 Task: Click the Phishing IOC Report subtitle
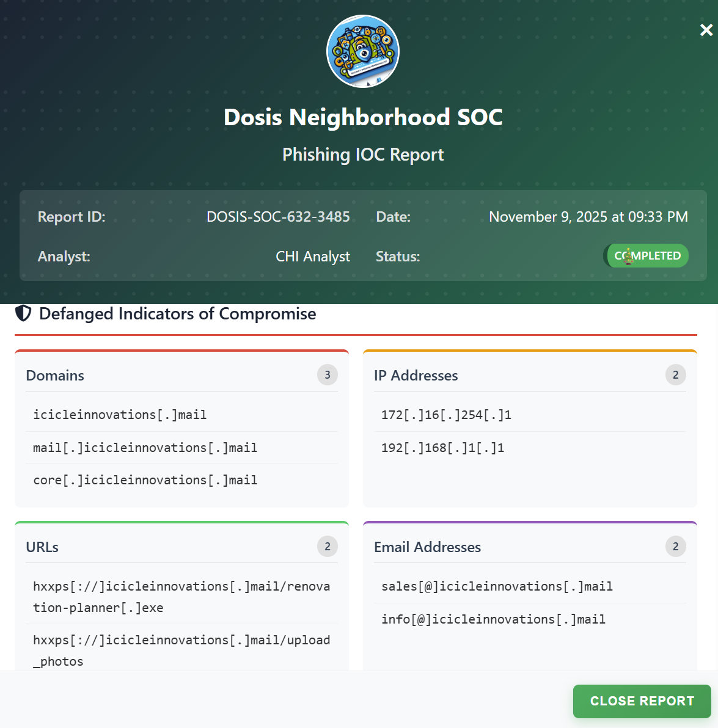tap(363, 155)
